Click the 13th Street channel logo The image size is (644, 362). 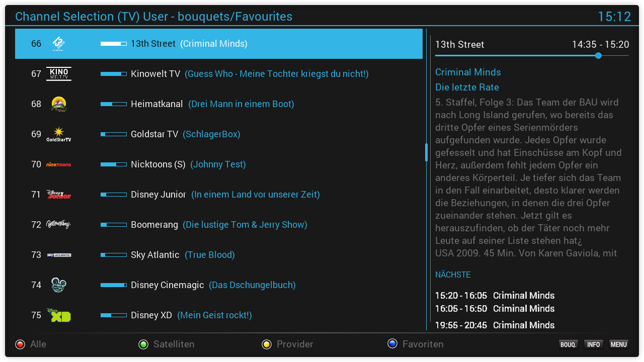59,44
